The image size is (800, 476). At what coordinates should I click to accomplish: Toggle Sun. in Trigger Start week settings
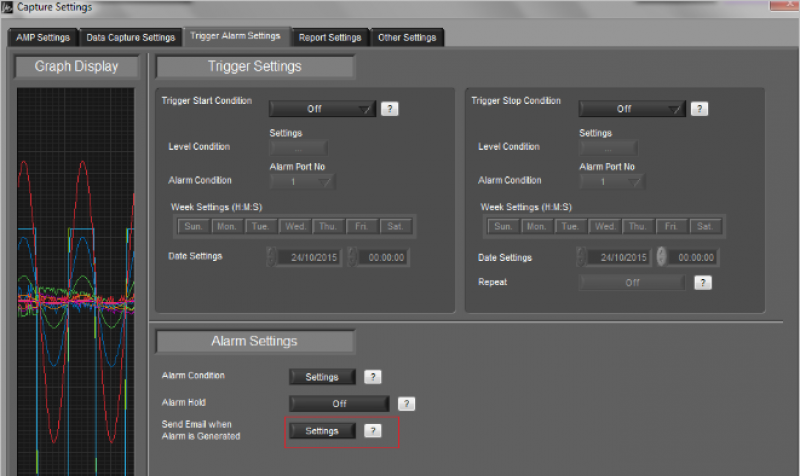click(x=193, y=226)
